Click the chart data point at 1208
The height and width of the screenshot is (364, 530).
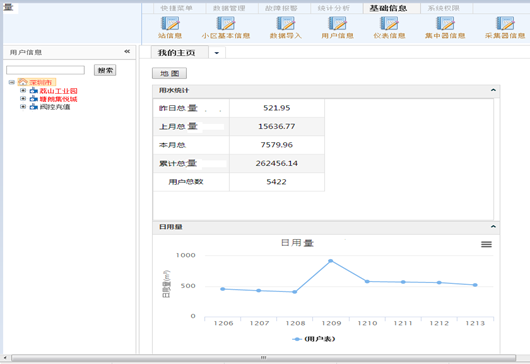click(x=294, y=292)
